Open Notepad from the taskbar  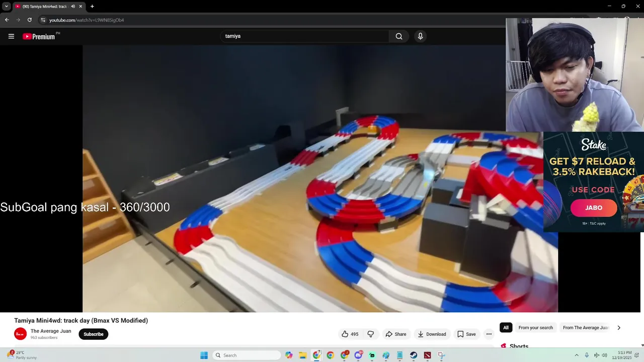(399, 355)
